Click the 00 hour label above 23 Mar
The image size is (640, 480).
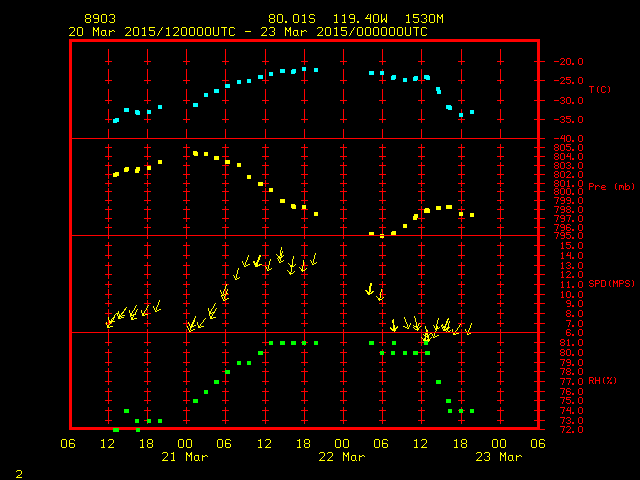pyautogui.click(x=499, y=444)
